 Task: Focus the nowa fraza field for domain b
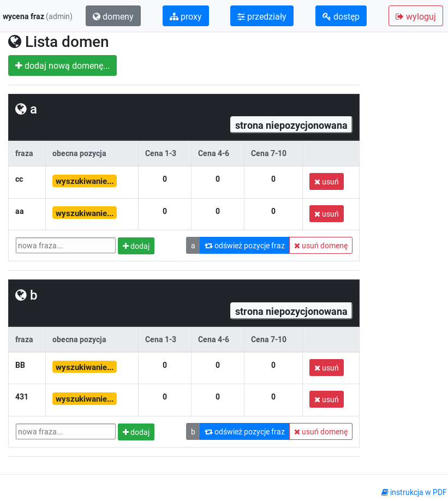(65, 432)
